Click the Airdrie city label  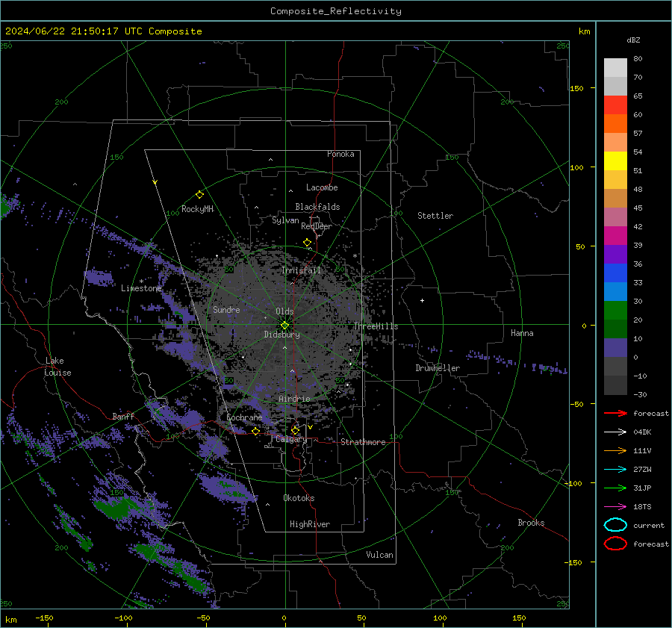click(294, 399)
